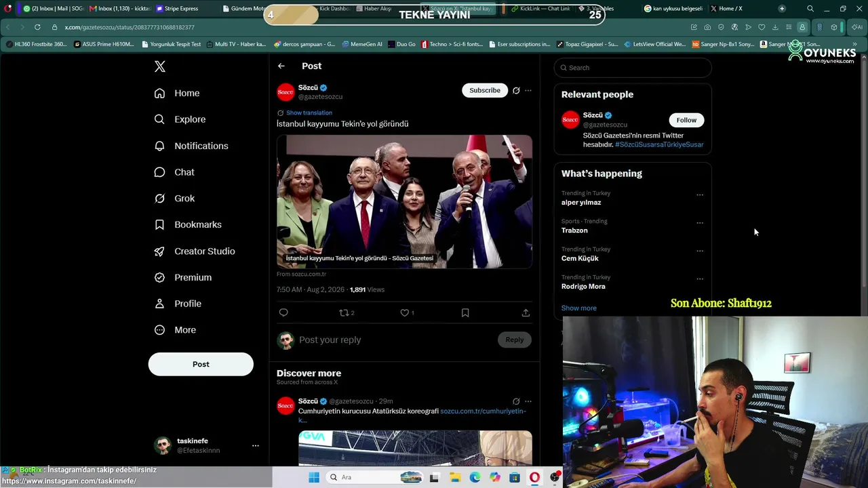
Task: Open the 'From sozcu.com.tr' source link
Action: tap(301, 274)
